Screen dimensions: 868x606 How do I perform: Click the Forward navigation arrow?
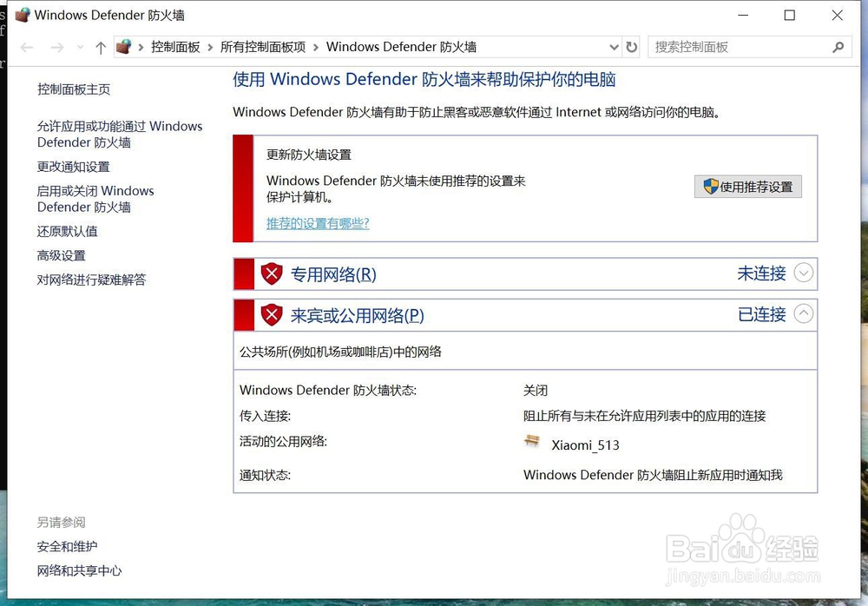click(x=57, y=48)
